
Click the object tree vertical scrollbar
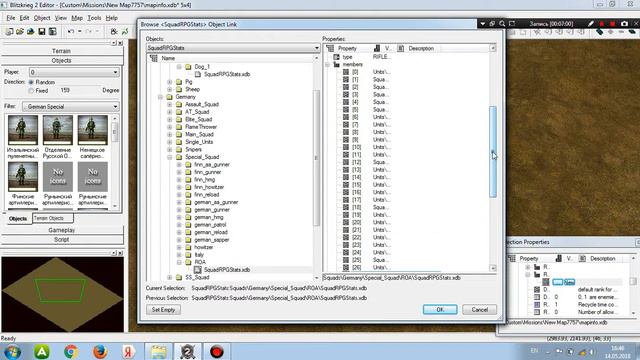pyautogui.click(x=316, y=157)
